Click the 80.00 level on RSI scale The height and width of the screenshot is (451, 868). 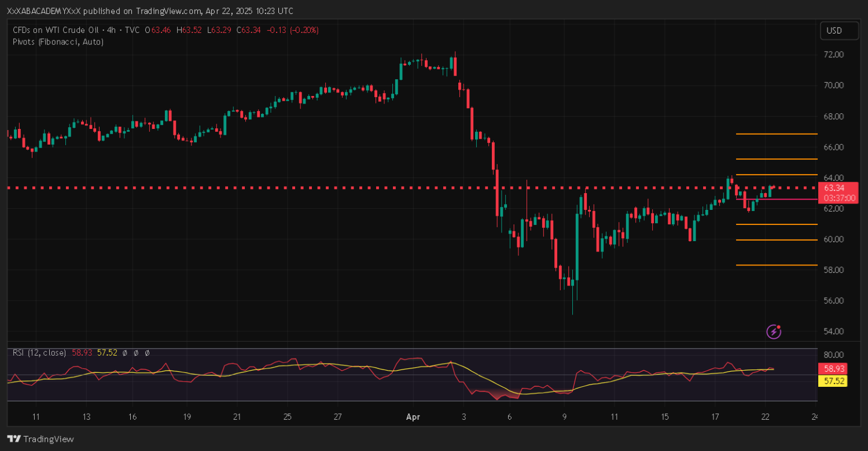834,354
